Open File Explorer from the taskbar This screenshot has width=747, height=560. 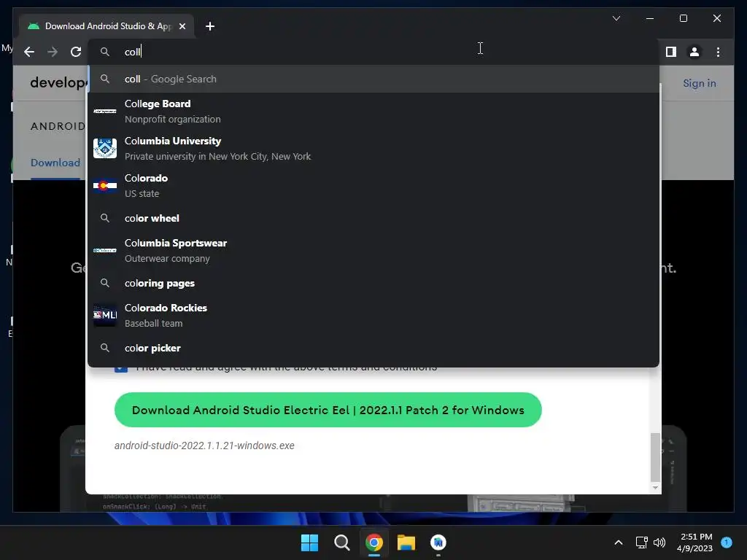[406, 542]
